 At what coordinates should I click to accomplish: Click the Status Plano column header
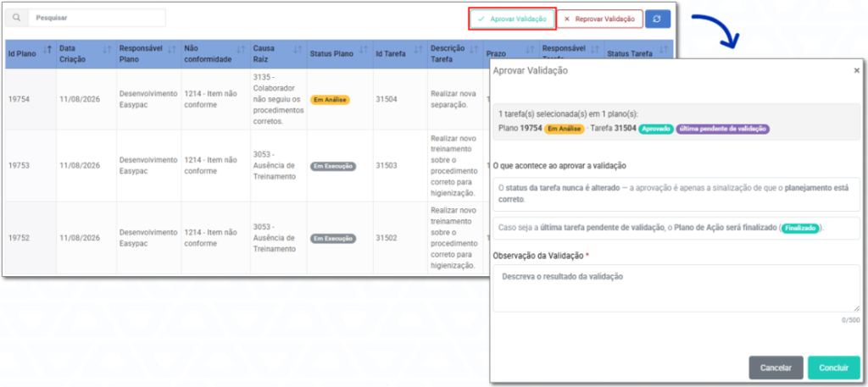pos(339,54)
